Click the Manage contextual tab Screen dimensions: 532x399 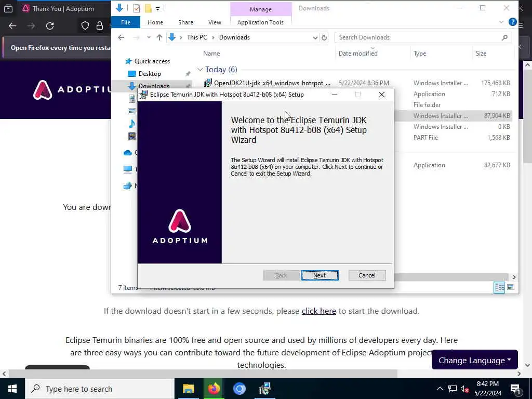pyautogui.click(x=261, y=9)
